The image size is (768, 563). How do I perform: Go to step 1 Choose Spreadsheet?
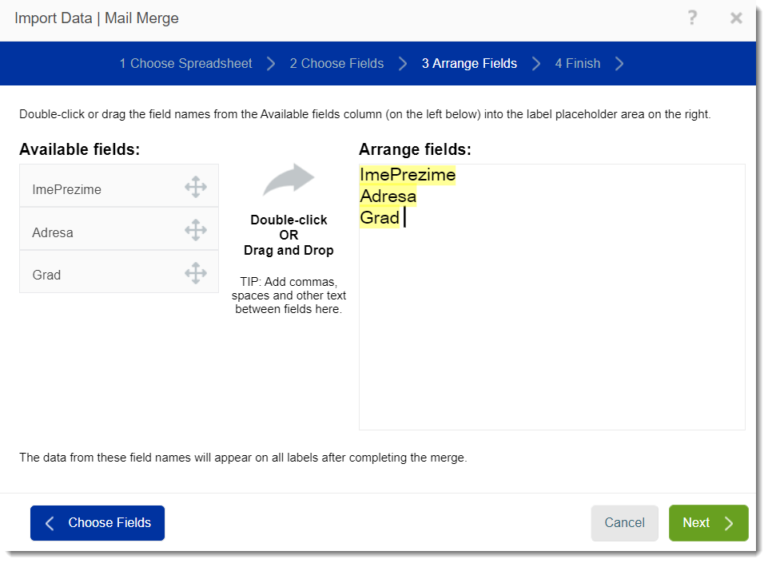[x=186, y=64]
